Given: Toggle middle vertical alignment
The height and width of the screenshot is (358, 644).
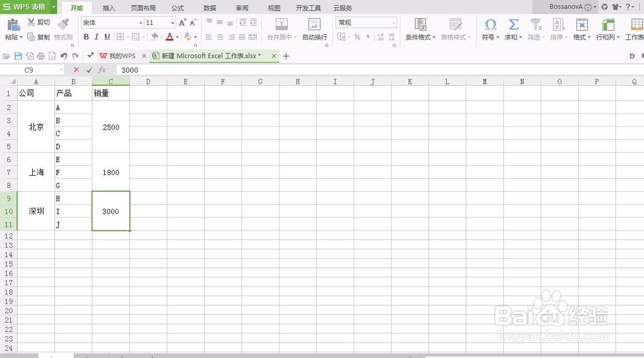Looking at the screenshot, I should (220, 22).
